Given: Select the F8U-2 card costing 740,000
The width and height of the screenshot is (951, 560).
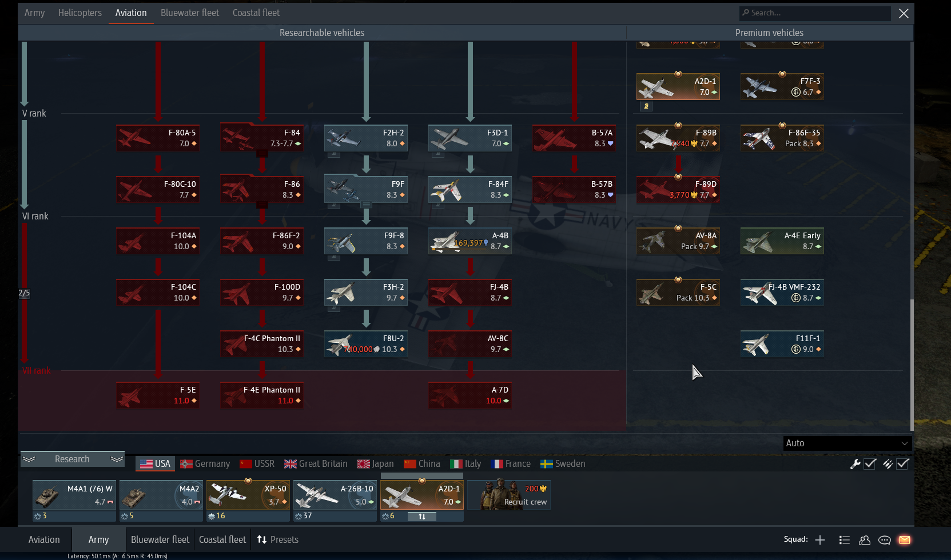Looking at the screenshot, I should pyautogui.click(x=366, y=344).
